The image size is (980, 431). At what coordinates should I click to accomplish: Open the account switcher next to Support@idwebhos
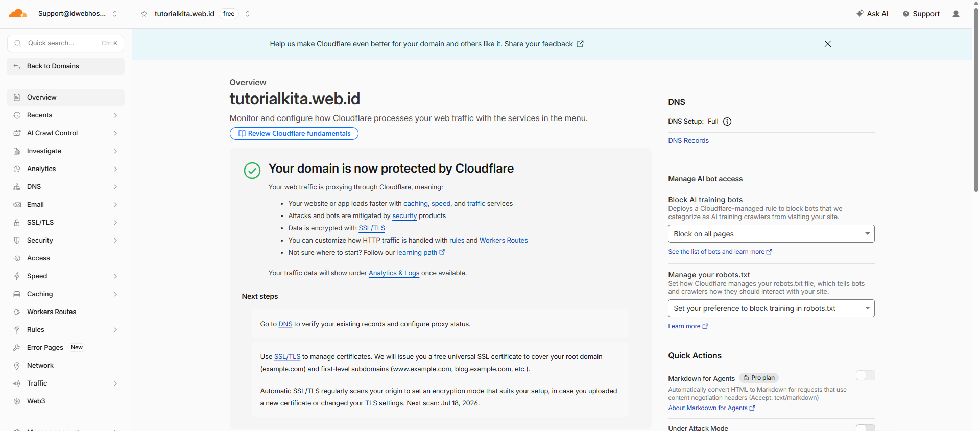point(115,14)
